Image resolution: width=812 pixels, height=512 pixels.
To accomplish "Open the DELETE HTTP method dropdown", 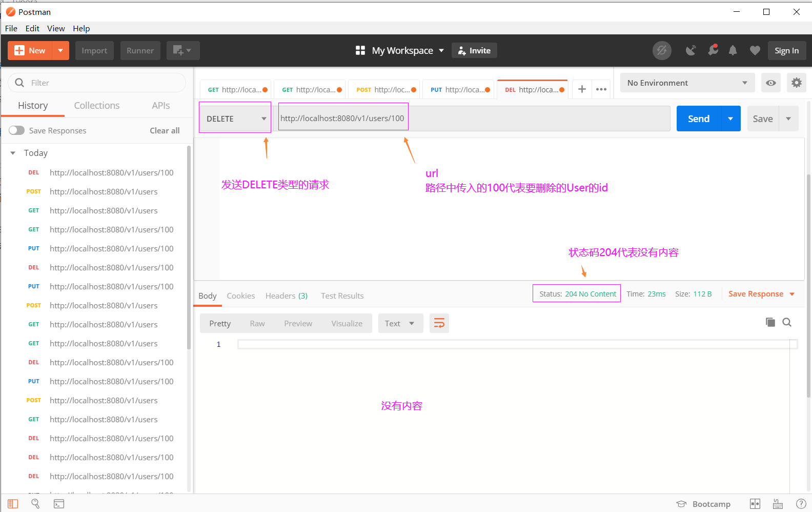I will [235, 119].
